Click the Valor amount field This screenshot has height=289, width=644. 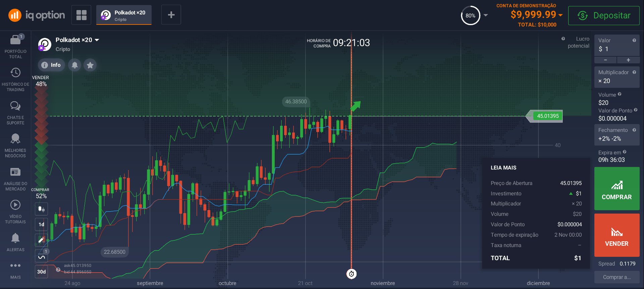coord(617,45)
